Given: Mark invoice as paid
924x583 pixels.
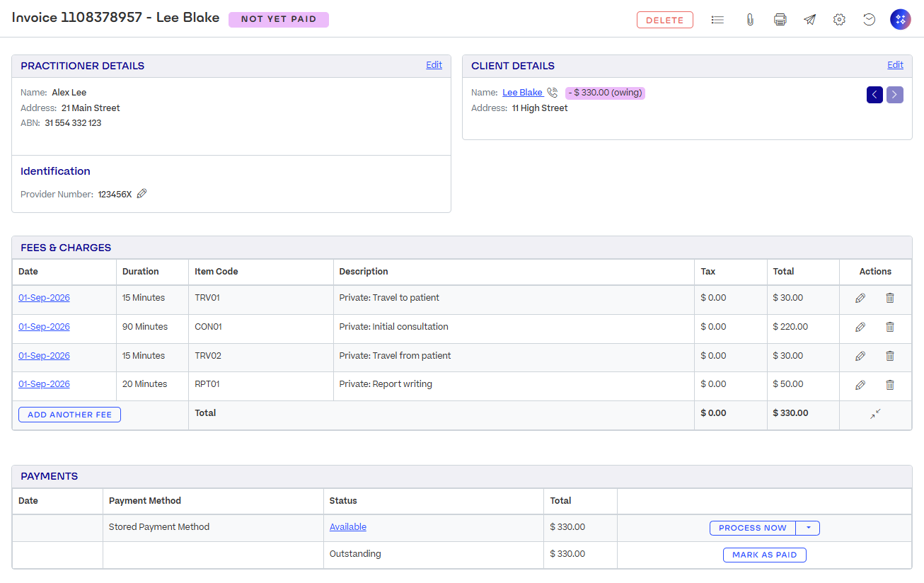Looking at the screenshot, I should [x=765, y=555].
